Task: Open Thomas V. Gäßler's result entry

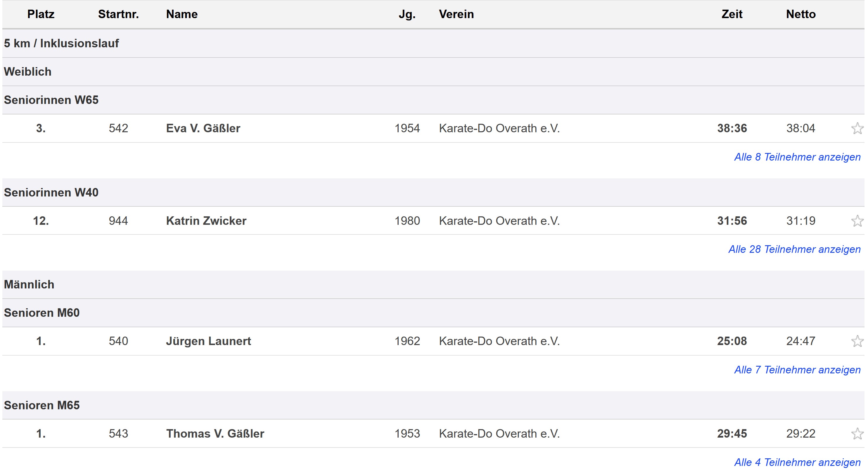Action: pyautogui.click(x=215, y=434)
